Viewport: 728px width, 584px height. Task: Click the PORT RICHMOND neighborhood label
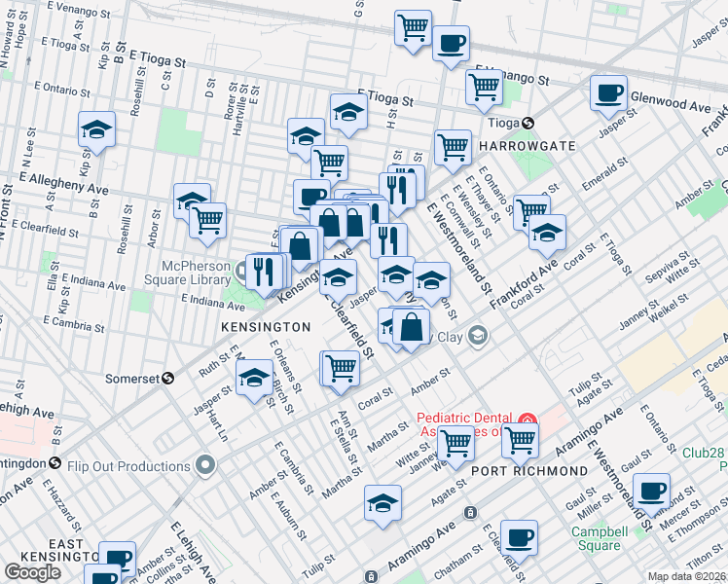pos(529,471)
